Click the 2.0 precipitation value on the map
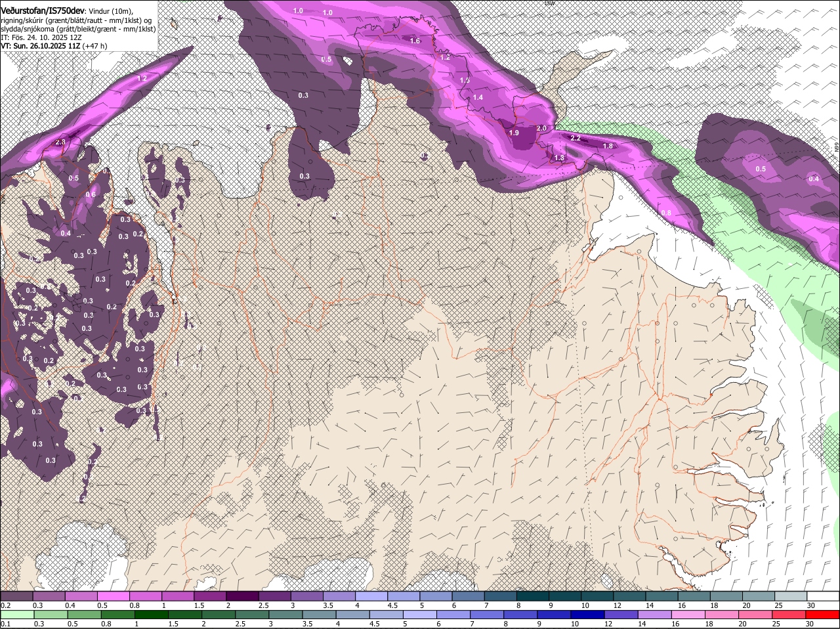The image size is (840, 629). pos(541,128)
